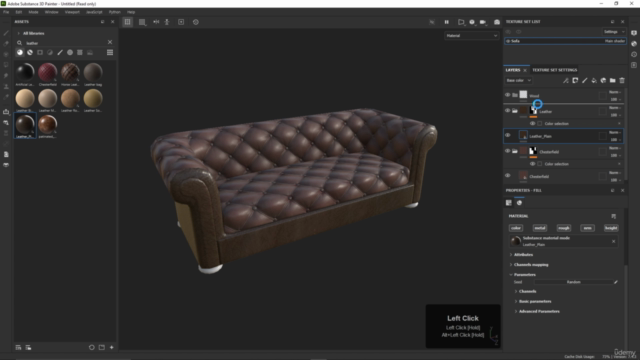Pause viewport rendering

(x=447, y=22)
